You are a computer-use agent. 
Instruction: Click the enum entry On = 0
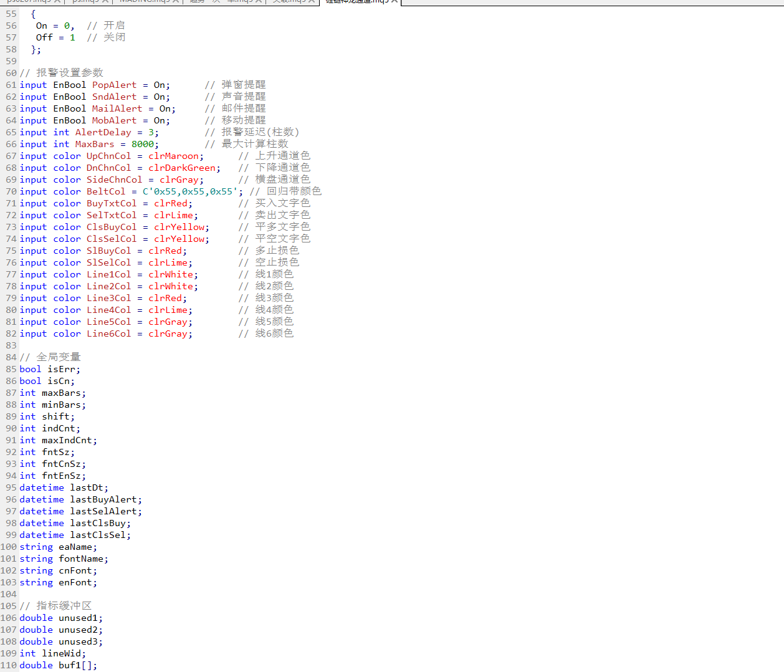click(55, 26)
